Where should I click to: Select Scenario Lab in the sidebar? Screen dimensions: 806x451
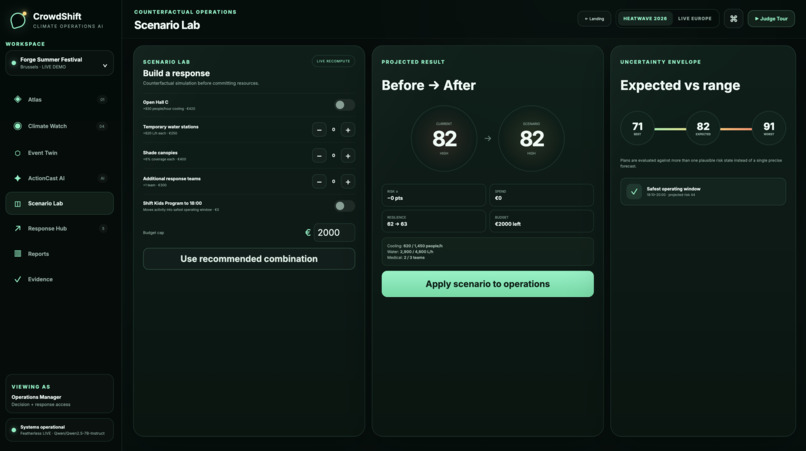[x=60, y=203]
